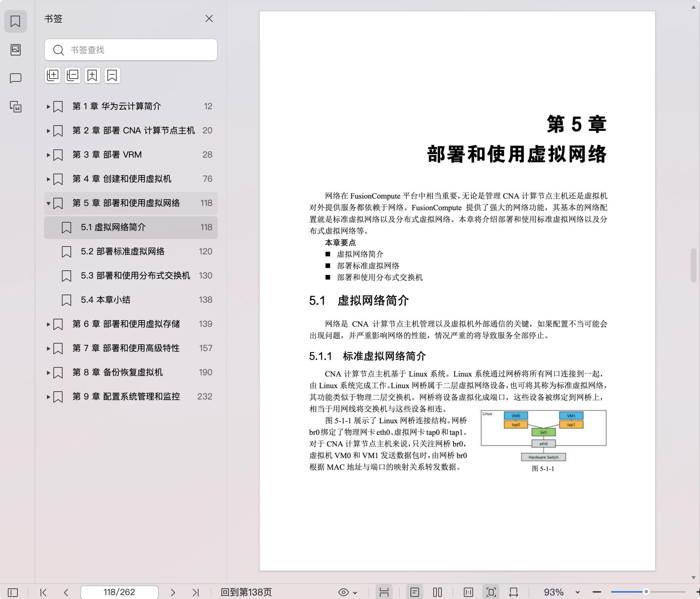
Task: Open the convert-to-Word sidebar tool
Action: 15,106
